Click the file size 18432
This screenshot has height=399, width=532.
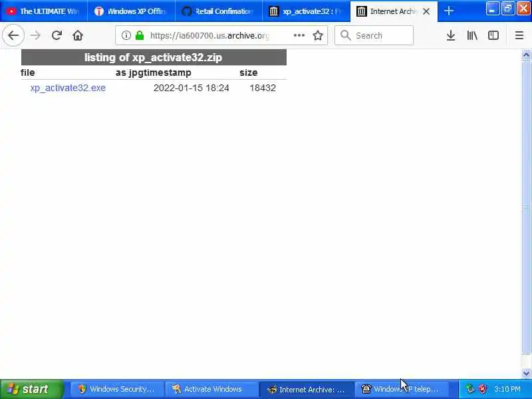263,88
